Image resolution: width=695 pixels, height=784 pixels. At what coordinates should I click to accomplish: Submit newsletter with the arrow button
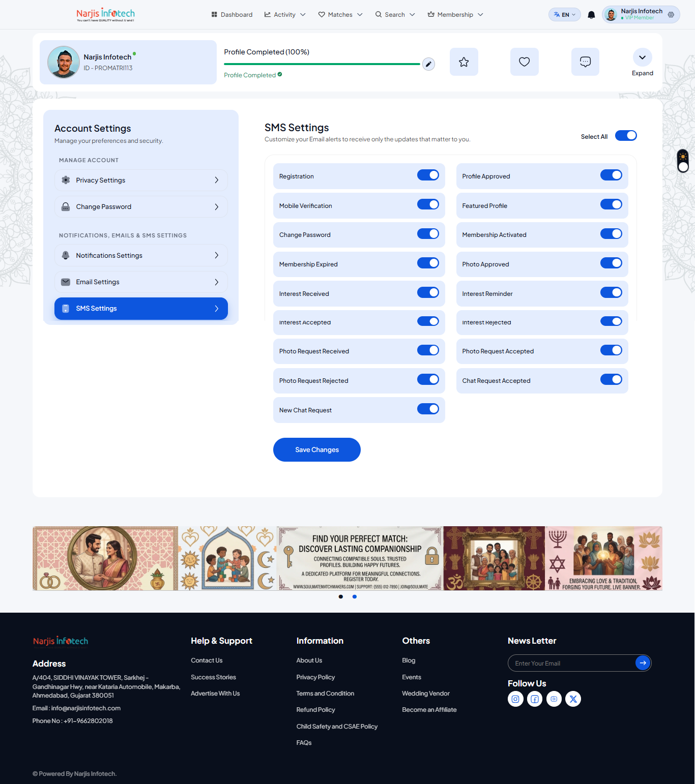click(643, 663)
